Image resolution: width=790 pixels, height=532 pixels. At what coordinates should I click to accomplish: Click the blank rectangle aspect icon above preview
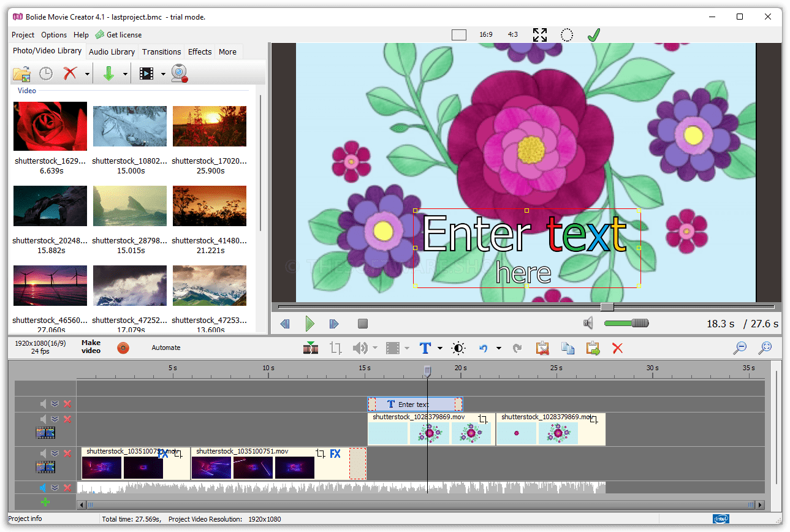(459, 35)
